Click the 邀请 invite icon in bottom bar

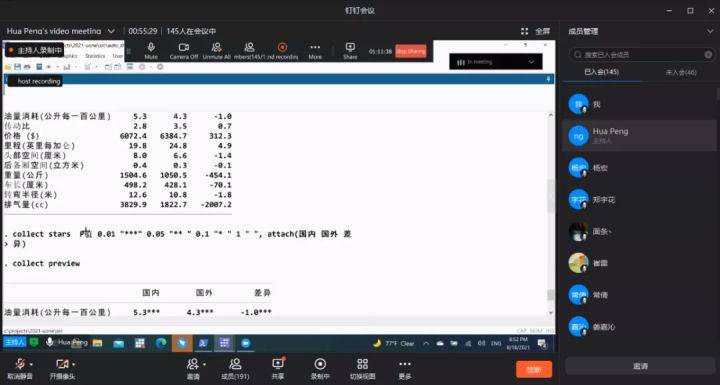(193, 365)
